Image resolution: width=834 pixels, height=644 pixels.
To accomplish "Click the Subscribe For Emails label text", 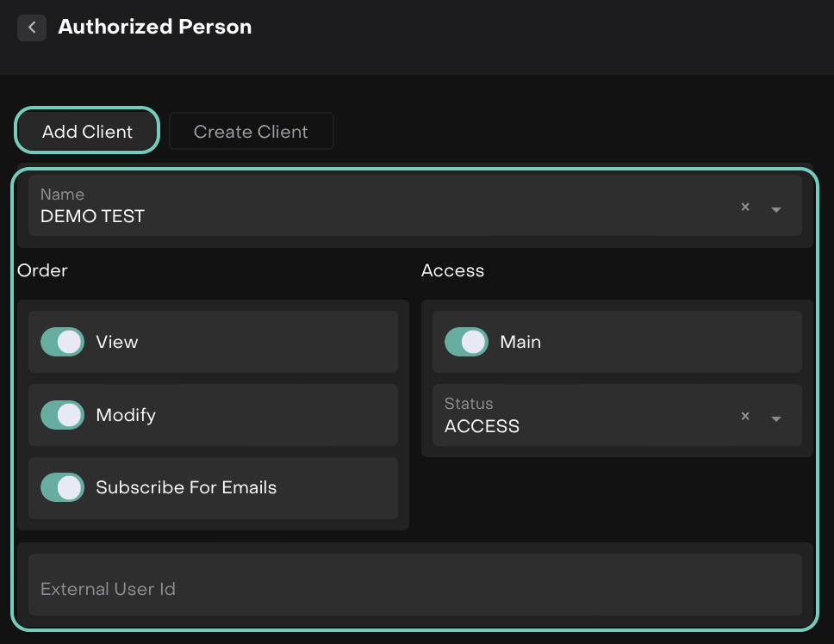I will (186, 487).
